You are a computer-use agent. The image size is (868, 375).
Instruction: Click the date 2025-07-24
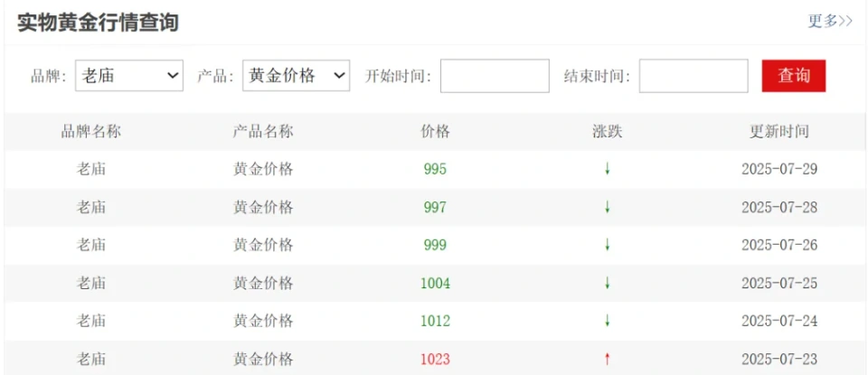coord(779,321)
